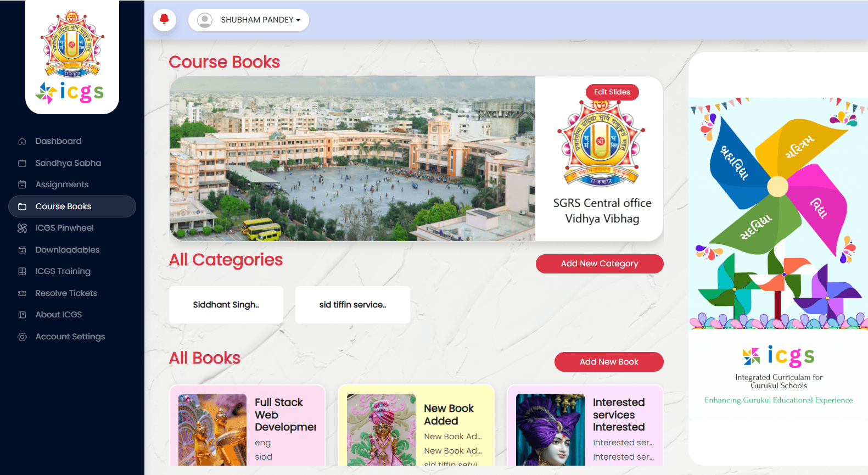Click the Assignments calendar icon

(23, 185)
